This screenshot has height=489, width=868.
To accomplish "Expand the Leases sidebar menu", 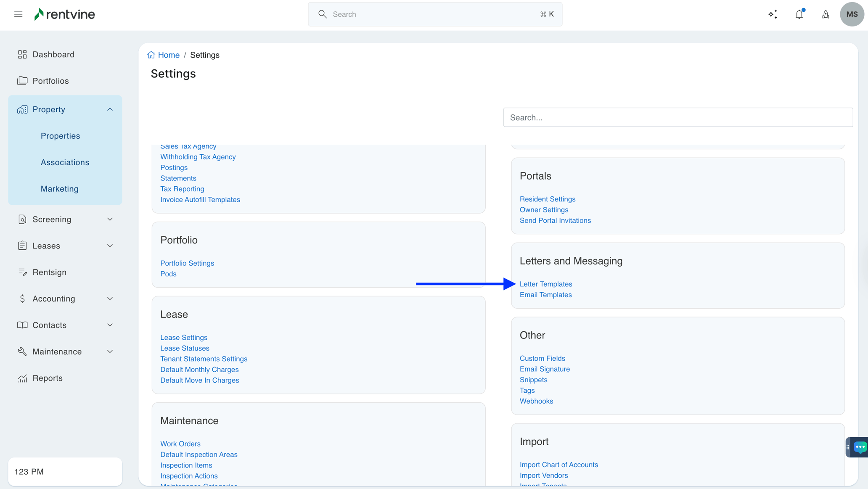I will pyautogui.click(x=110, y=246).
